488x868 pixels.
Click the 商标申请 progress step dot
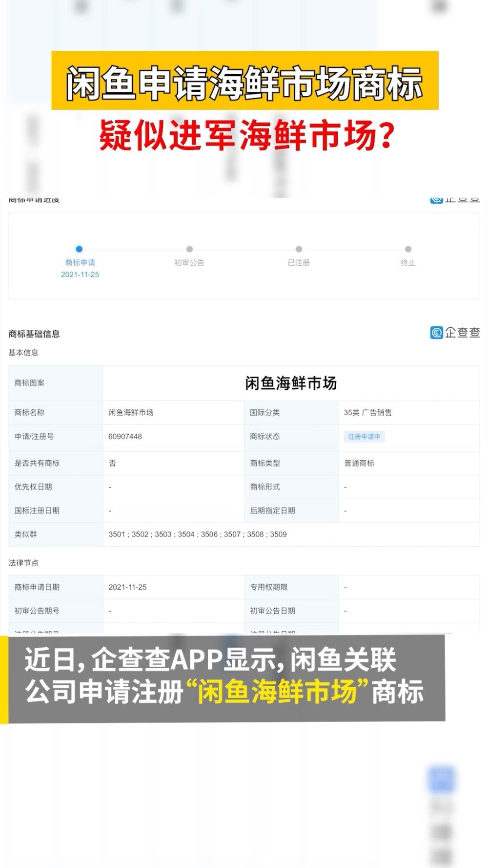click(79, 249)
